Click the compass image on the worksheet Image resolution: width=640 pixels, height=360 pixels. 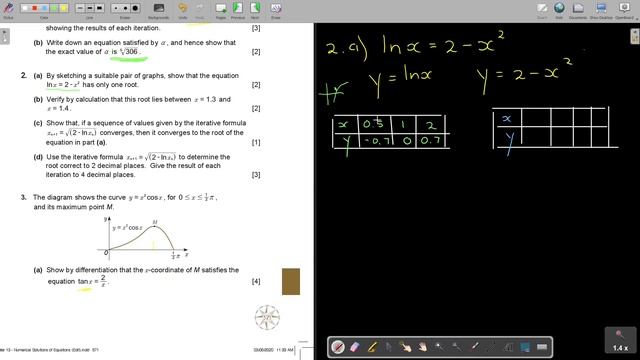point(267,317)
